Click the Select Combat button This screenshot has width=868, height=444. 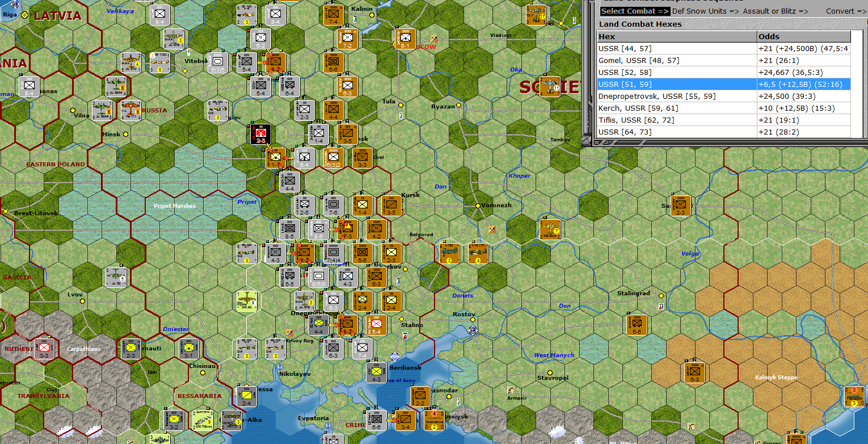[x=634, y=11]
